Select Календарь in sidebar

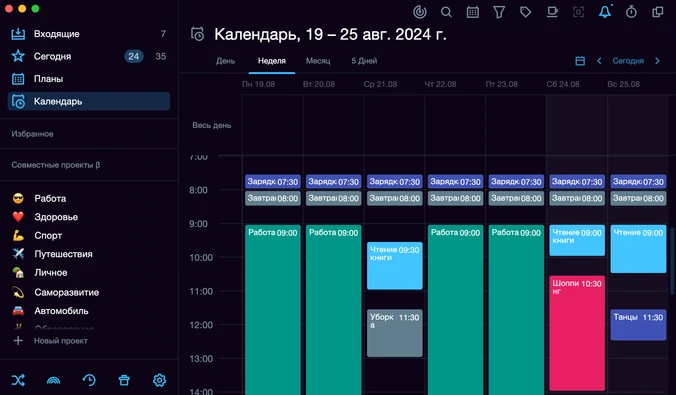point(88,101)
